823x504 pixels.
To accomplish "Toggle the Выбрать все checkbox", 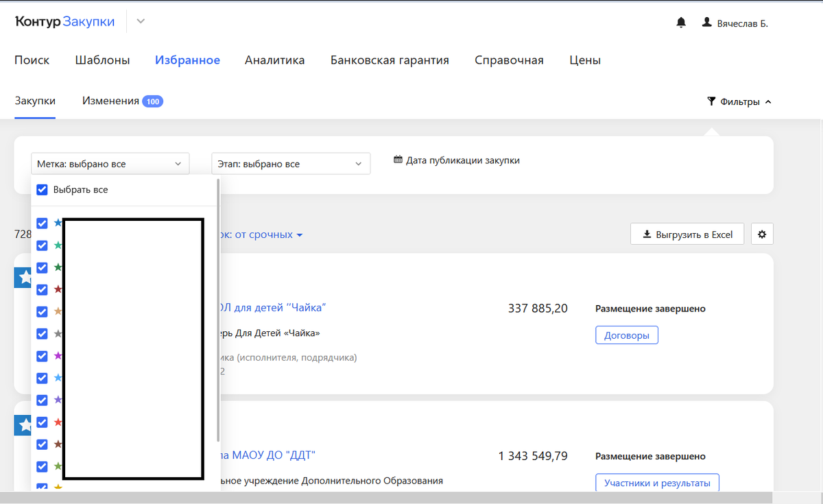I will click(x=42, y=190).
